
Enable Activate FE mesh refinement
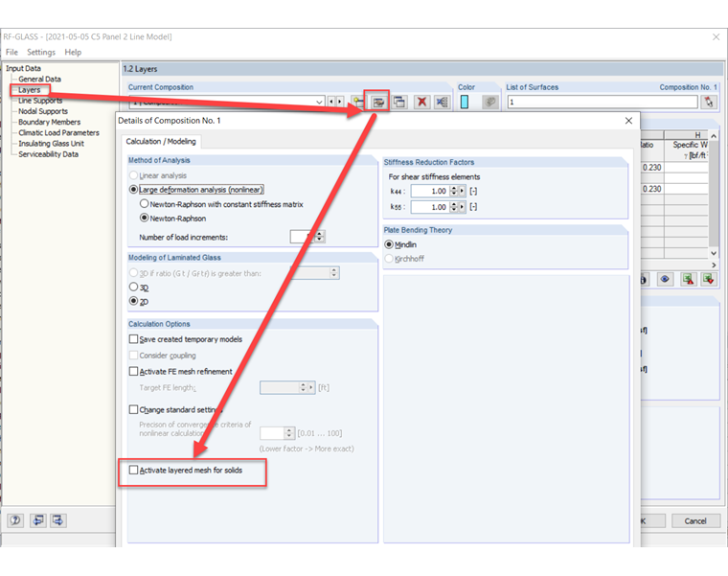[134, 371]
